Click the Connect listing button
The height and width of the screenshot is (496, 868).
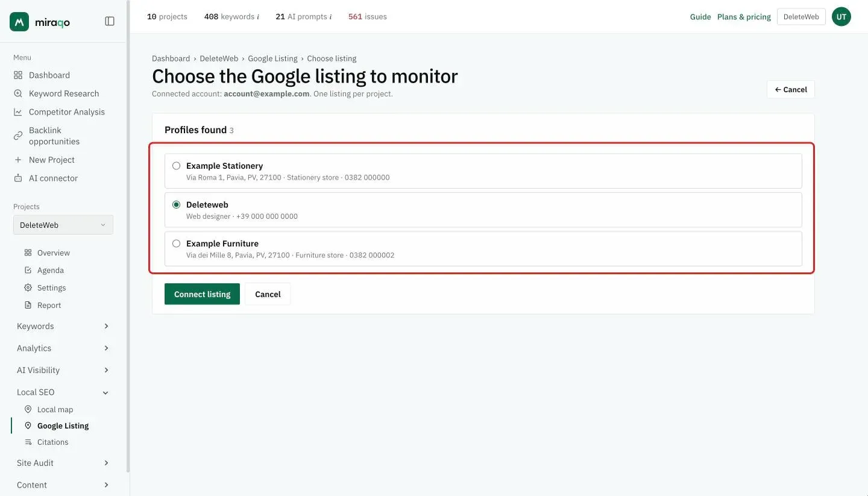(202, 294)
